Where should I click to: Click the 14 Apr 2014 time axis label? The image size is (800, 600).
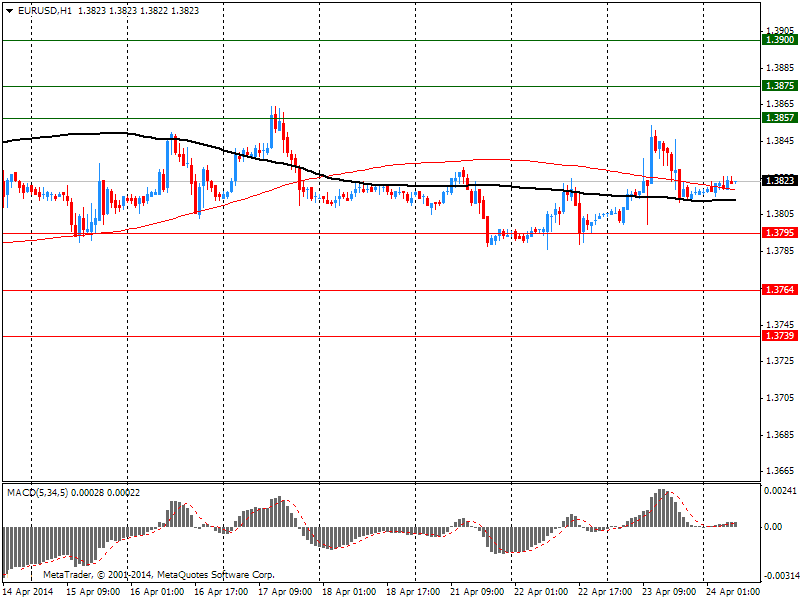pos(28,592)
